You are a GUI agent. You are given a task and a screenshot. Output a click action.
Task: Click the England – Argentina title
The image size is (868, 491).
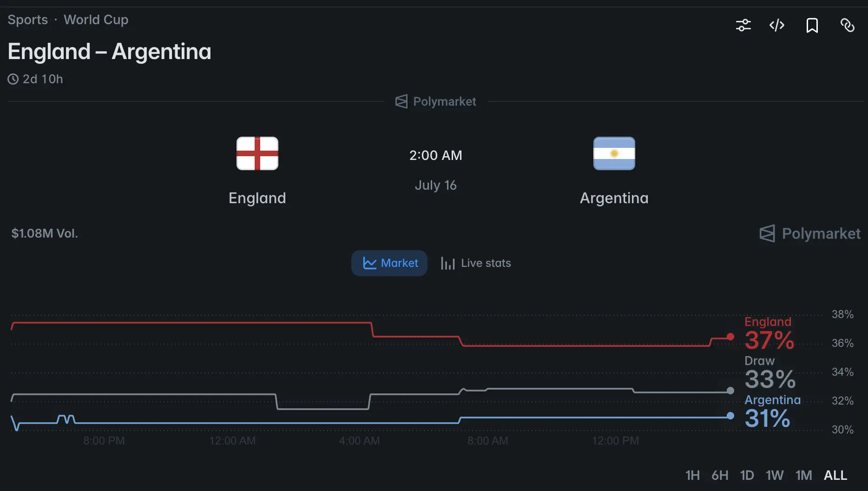(x=110, y=51)
